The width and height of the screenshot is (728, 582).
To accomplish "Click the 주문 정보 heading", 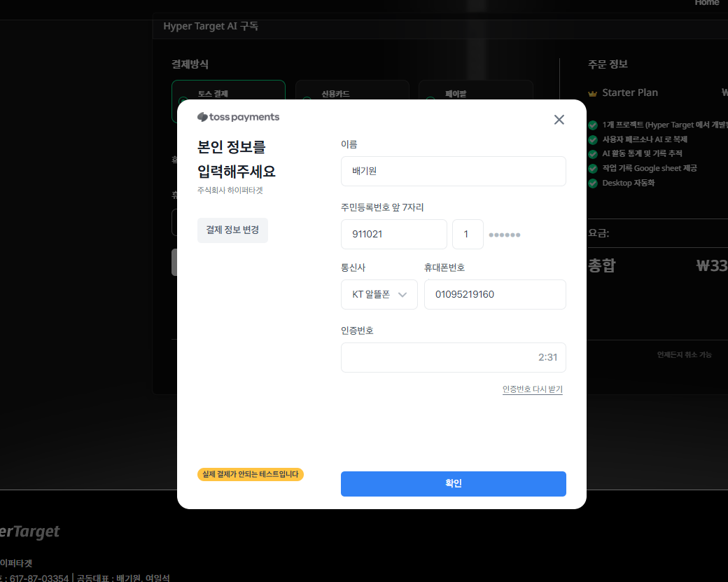I will coord(608,64).
